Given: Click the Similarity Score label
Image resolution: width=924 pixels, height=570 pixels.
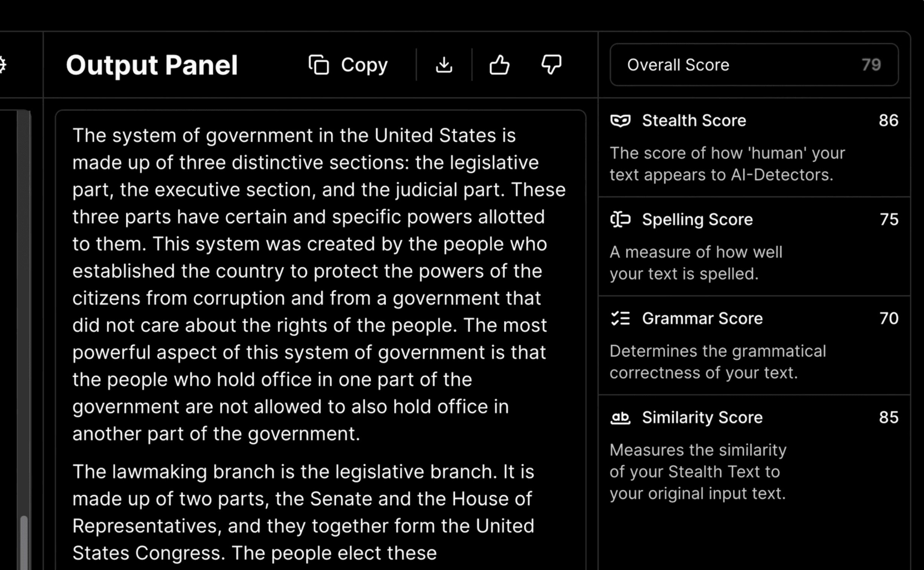Looking at the screenshot, I should point(702,418).
